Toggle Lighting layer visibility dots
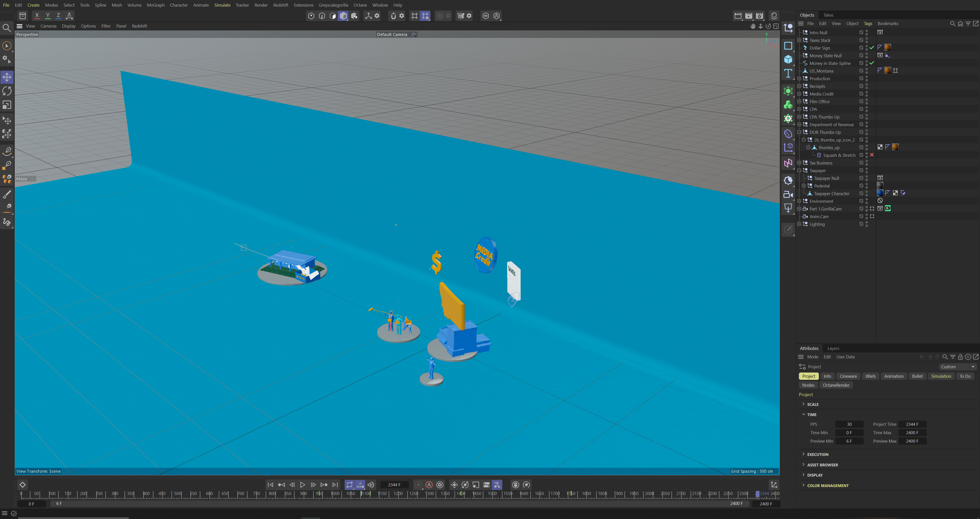The height and width of the screenshot is (519, 980). pyautogui.click(x=867, y=224)
